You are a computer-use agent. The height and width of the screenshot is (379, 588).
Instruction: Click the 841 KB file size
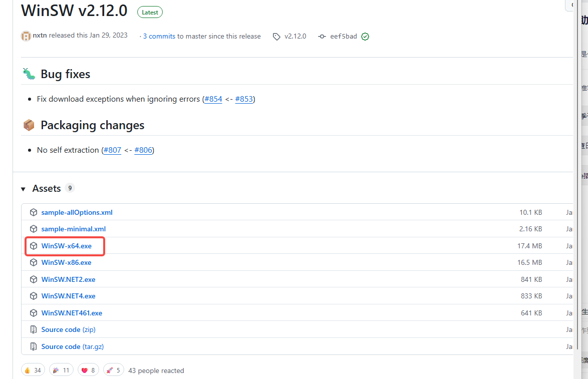[531, 279]
